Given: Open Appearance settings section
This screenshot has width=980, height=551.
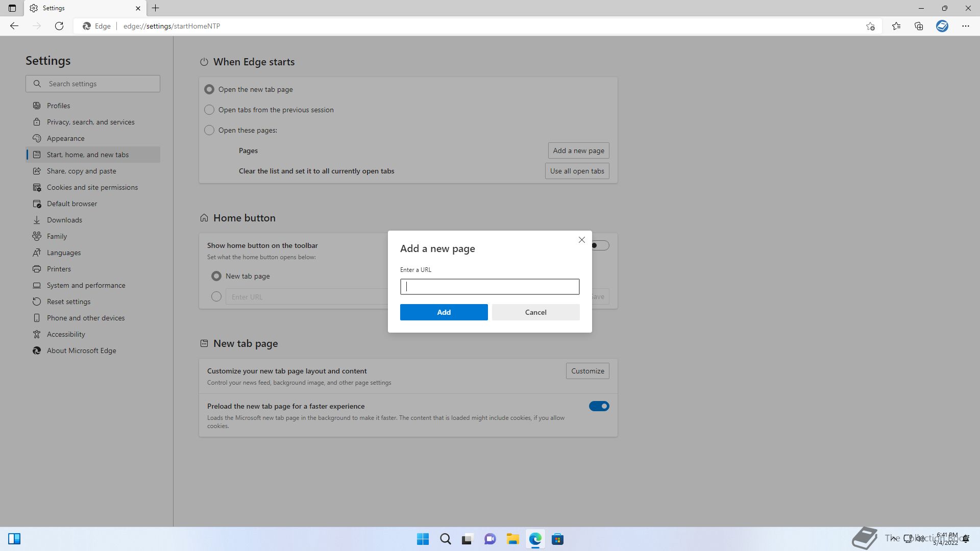Looking at the screenshot, I should pyautogui.click(x=93, y=138).
